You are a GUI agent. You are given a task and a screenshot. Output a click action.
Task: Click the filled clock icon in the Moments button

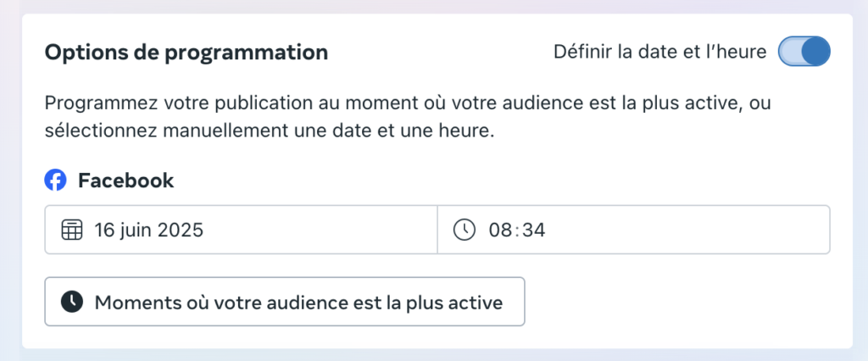point(72,303)
